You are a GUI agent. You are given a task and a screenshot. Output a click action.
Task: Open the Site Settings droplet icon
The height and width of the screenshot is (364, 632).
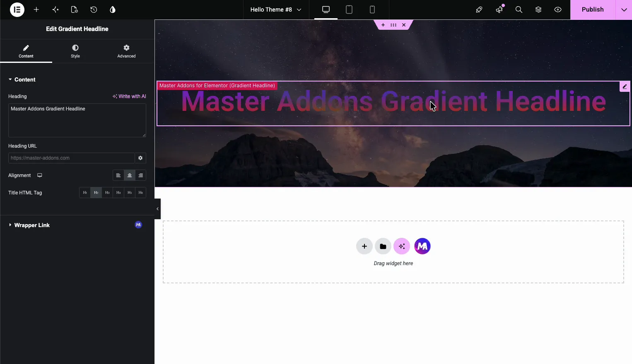coord(113,10)
